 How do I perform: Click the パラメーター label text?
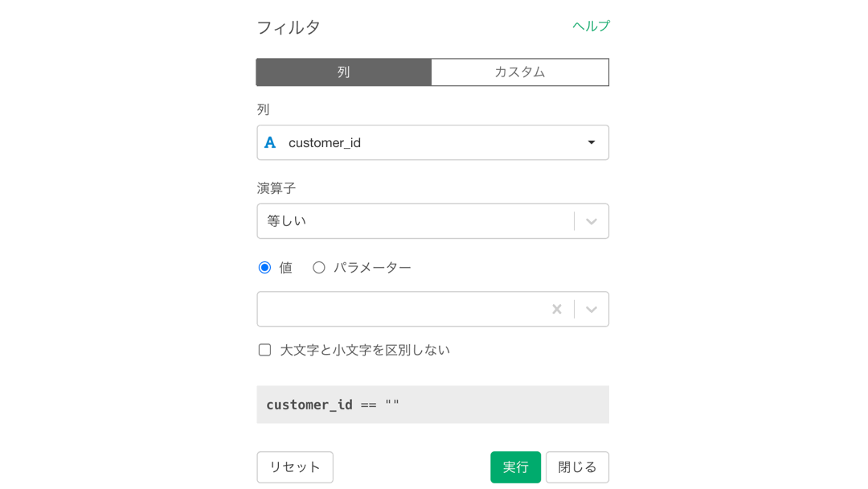[x=372, y=268]
